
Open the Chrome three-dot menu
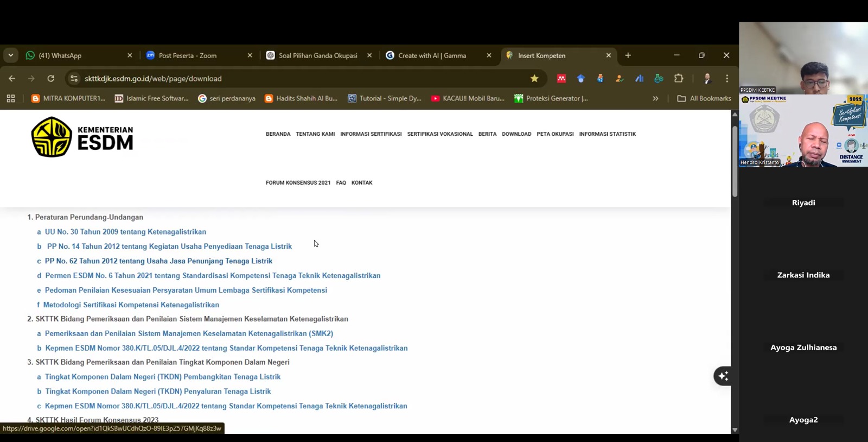727,78
